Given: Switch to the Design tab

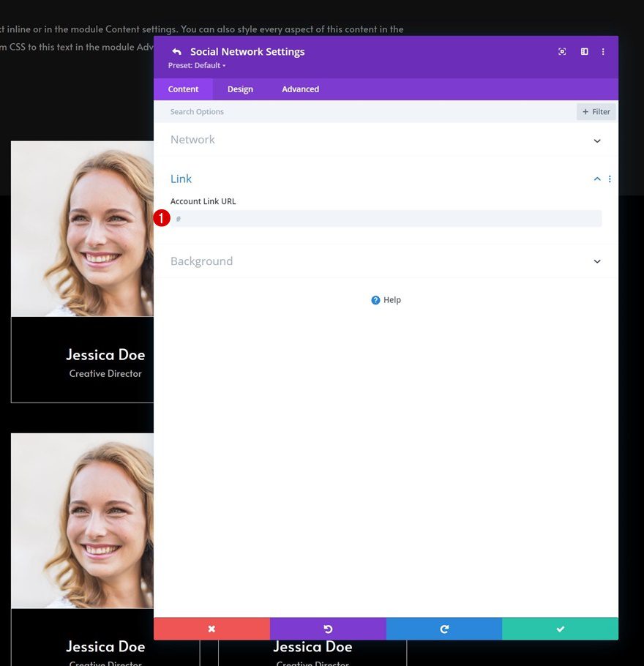Looking at the screenshot, I should [x=240, y=89].
